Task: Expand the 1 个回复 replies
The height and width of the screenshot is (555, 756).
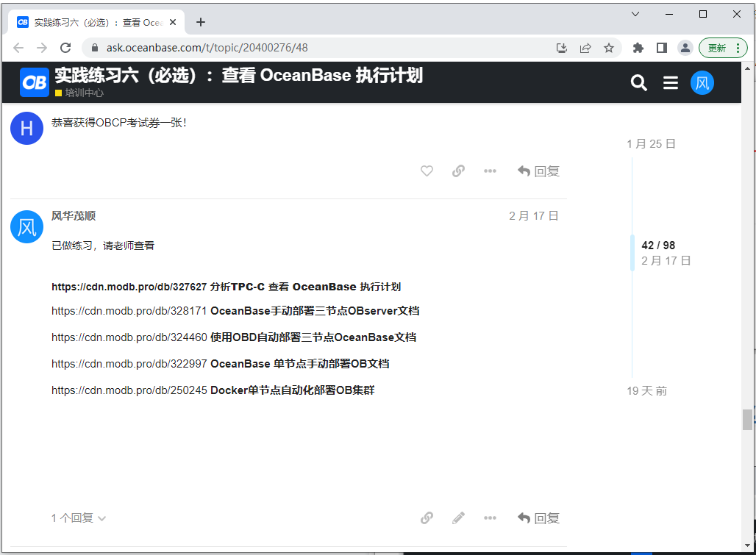Action: pos(79,518)
